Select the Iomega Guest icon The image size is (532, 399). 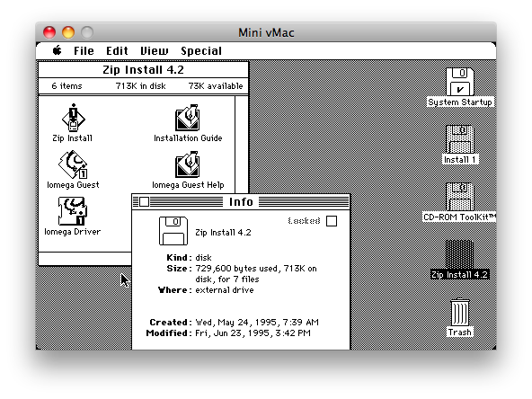(x=73, y=164)
